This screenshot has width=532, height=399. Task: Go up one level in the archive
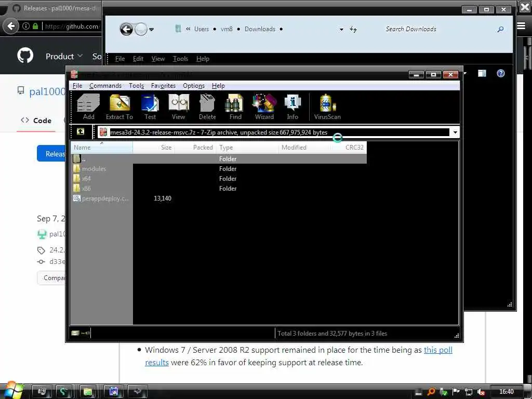(x=81, y=131)
